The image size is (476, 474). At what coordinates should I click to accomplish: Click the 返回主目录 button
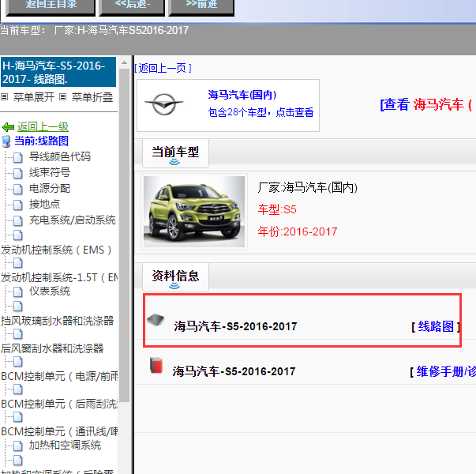[51, 6]
